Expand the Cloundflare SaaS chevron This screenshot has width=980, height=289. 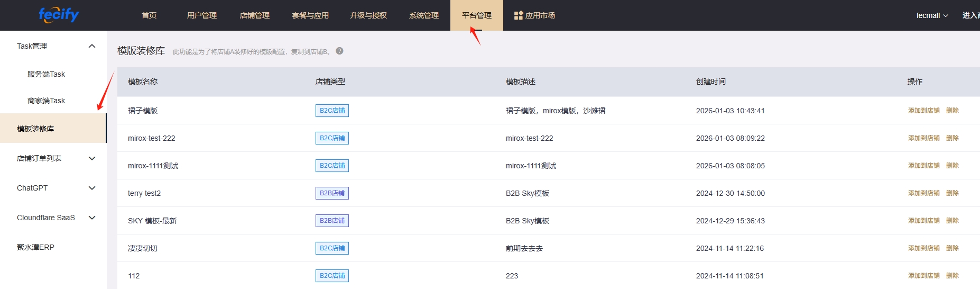coord(92,218)
